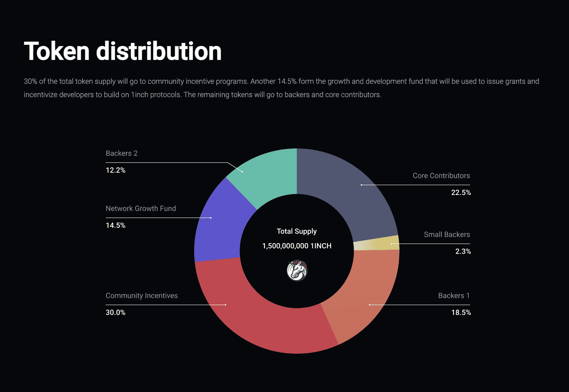Click the 30.0% percentage value
Viewport: 569px width, 392px height.
tap(115, 313)
